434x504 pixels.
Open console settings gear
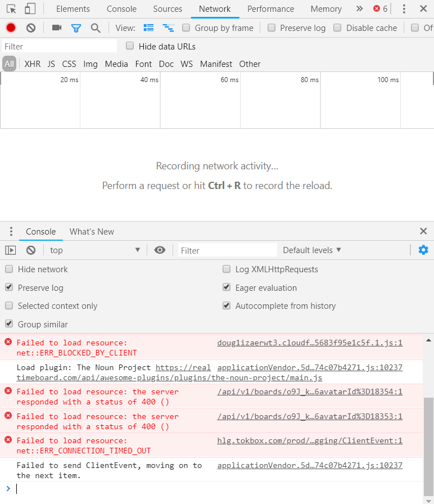[423, 250]
